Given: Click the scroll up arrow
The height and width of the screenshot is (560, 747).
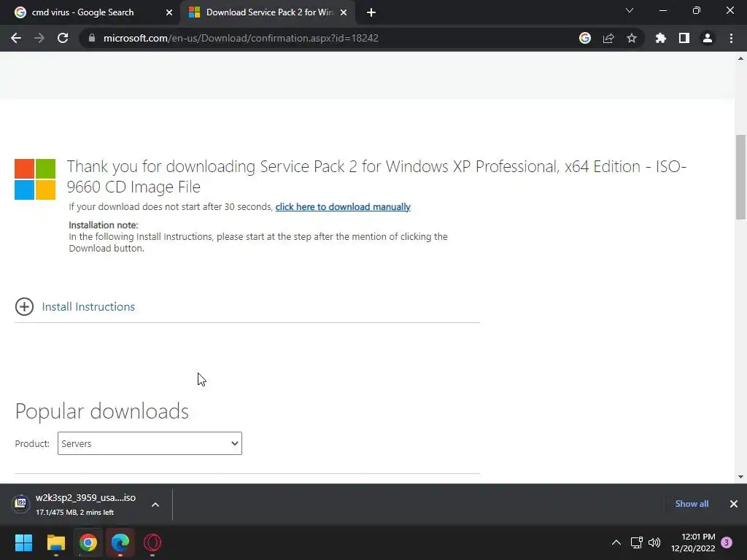Looking at the screenshot, I should pos(740,58).
